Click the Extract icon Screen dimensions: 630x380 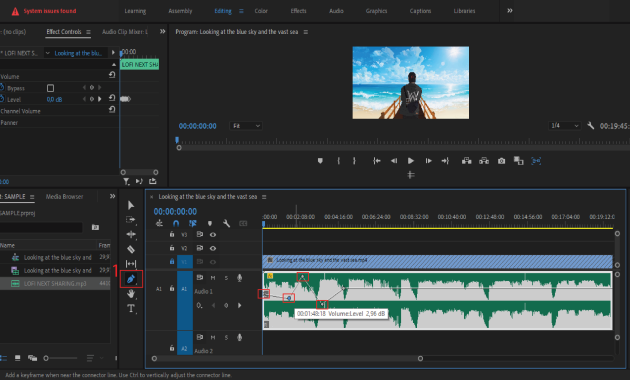[x=484, y=161]
